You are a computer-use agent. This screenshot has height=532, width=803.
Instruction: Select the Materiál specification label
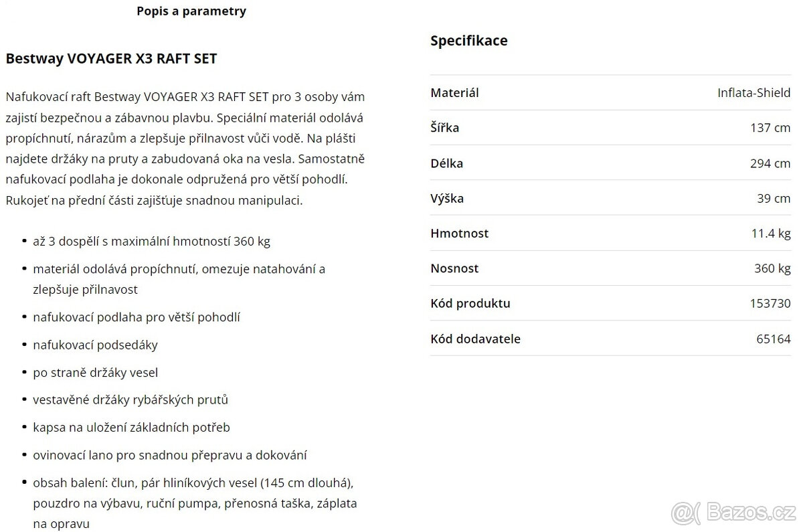(454, 93)
